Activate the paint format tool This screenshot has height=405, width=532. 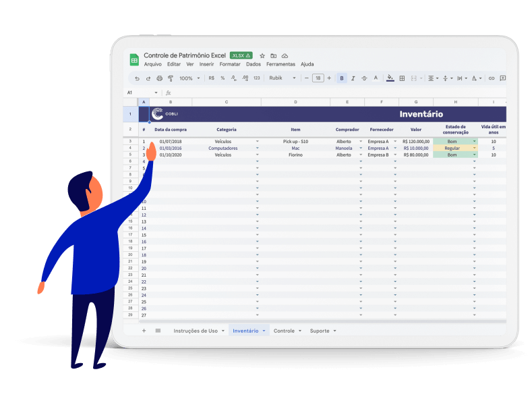pos(171,78)
